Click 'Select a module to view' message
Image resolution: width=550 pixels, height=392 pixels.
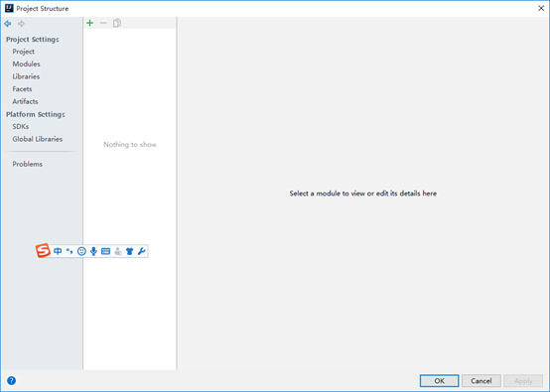coord(363,194)
